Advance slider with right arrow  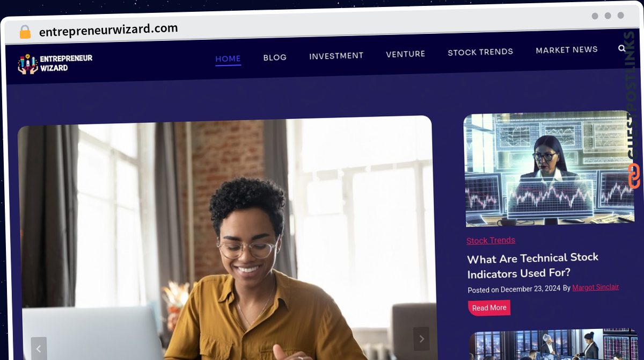421,339
